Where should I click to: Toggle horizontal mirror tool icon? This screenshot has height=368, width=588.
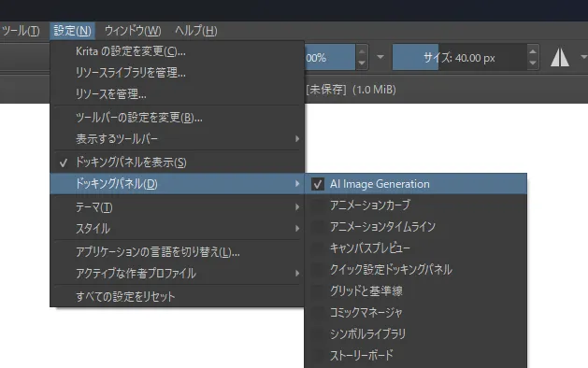click(x=560, y=58)
